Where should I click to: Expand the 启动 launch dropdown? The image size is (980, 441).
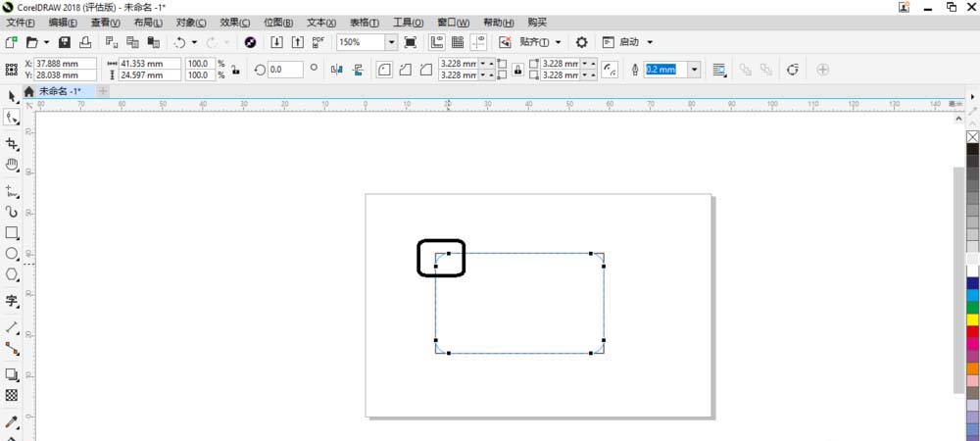click(x=650, y=42)
